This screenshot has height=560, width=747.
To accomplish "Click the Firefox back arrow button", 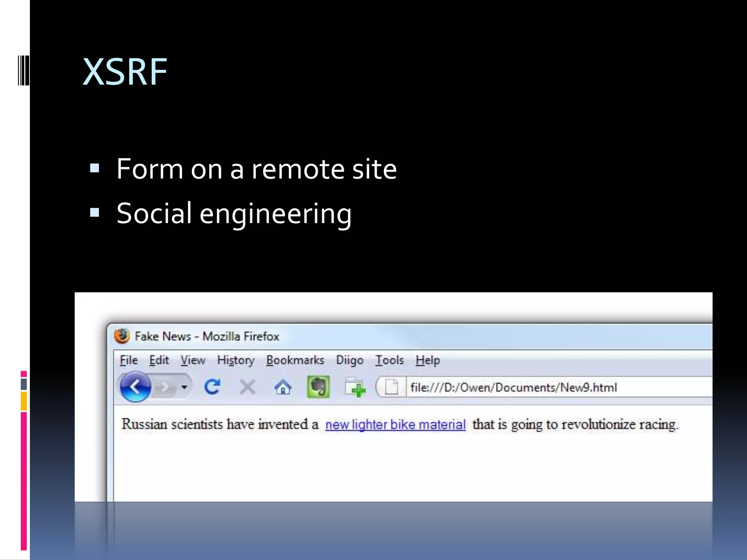I will pyautogui.click(x=135, y=387).
